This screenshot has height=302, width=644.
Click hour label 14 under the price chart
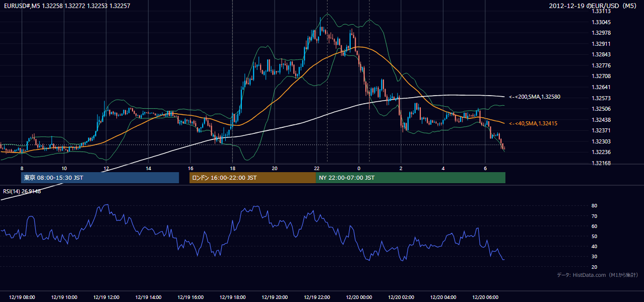point(149,168)
